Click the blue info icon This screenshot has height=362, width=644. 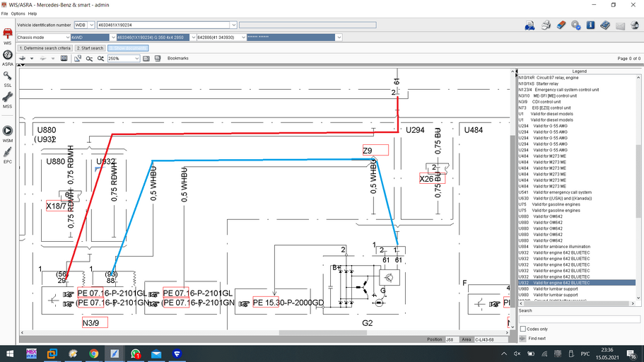[590, 25]
